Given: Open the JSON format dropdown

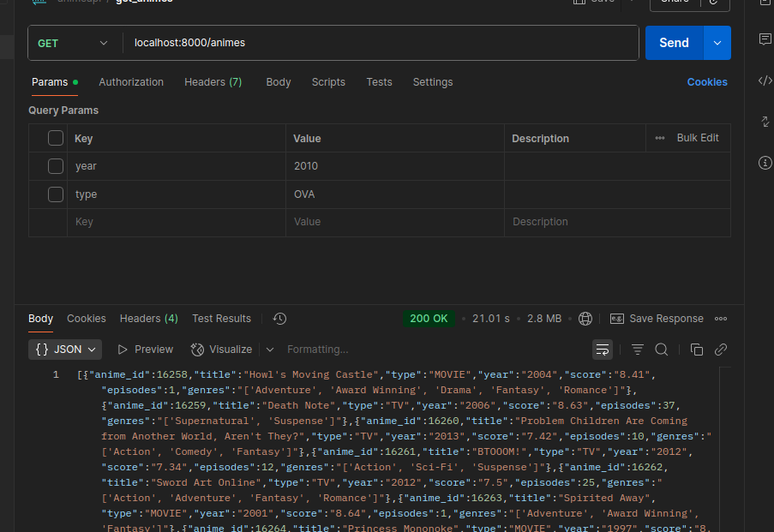Looking at the screenshot, I should tap(65, 350).
